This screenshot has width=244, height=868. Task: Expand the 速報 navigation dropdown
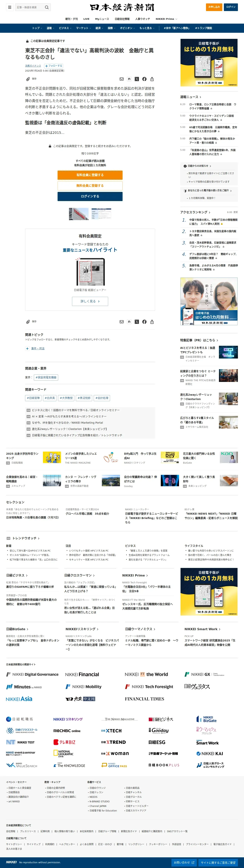click(50, 28)
